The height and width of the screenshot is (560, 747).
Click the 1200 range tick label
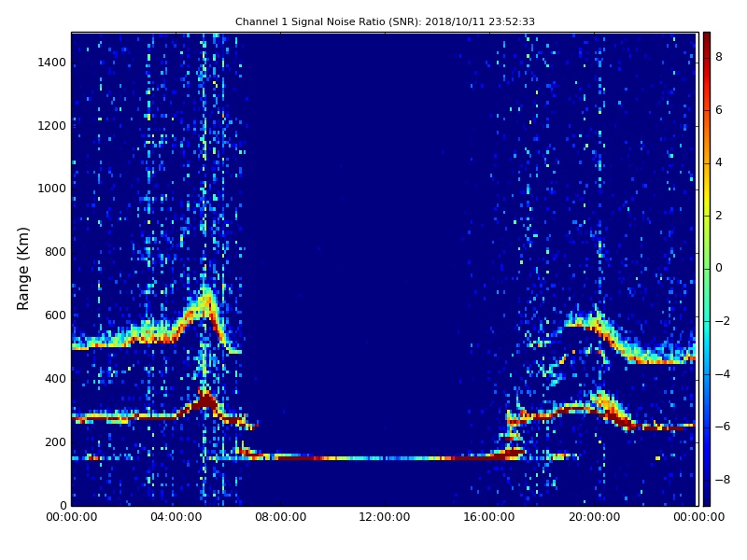click(52, 126)
